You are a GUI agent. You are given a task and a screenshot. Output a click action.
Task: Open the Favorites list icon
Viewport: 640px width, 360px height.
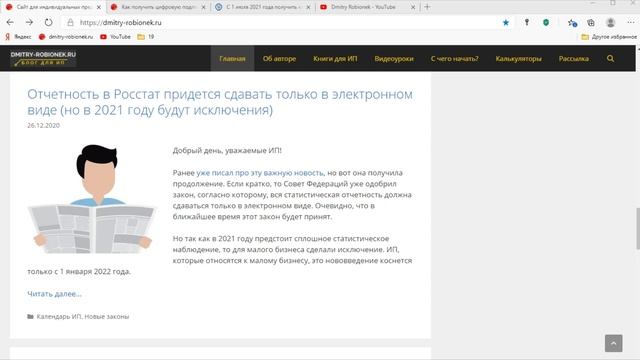572,23
